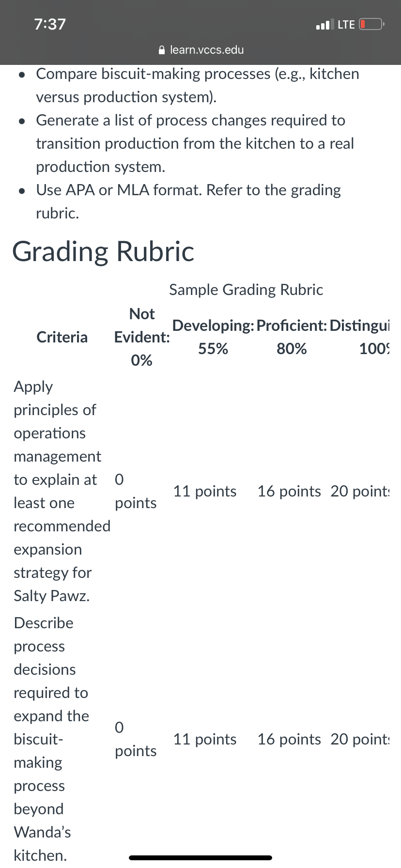The height and width of the screenshot is (868, 401).
Task: Tap the lock icon beside learn.vccs.edu
Action: click(x=162, y=50)
